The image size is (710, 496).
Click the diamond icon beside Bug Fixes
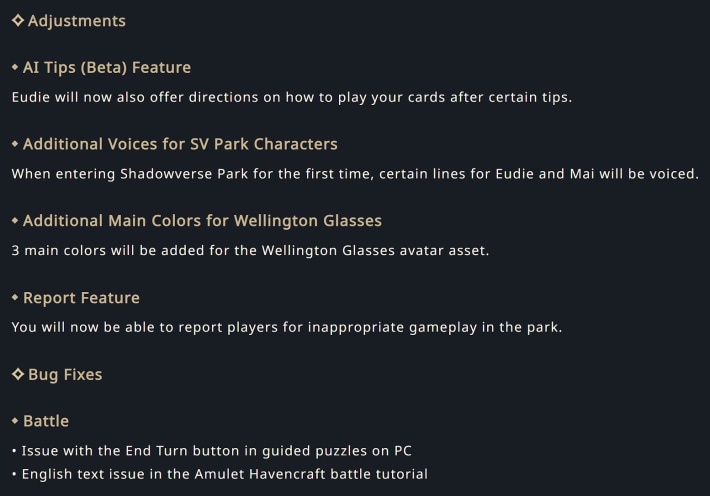coord(18,374)
